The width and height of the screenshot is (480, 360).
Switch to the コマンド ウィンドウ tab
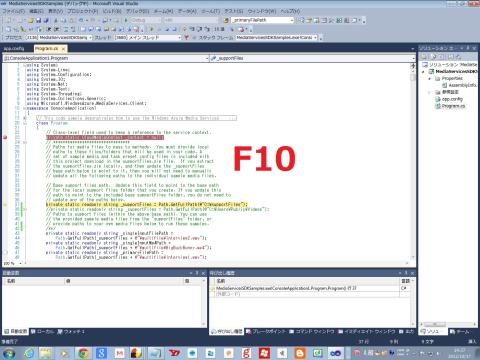(311, 331)
